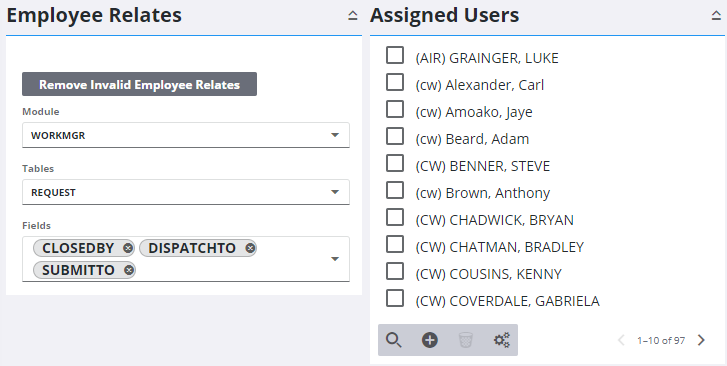This screenshot has height=366, width=727.
Task: Tick the (CW) COUSINS, KENNY checkbox
Action: 395,271
